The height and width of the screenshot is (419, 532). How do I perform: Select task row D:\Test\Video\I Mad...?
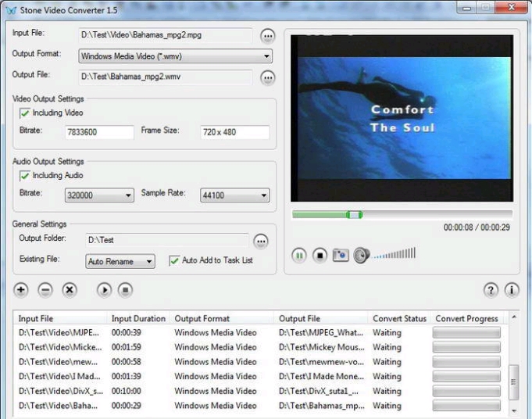tap(261, 377)
